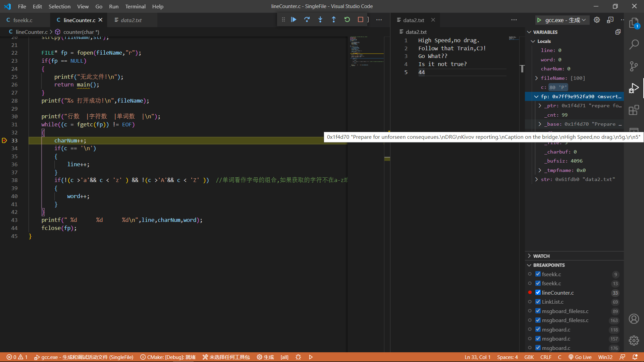Expand the fileName variable

(x=537, y=78)
